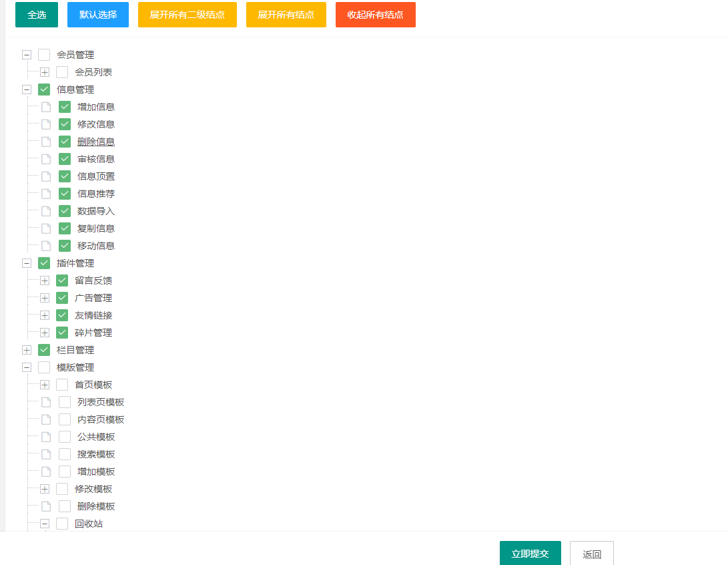This screenshot has height=565, width=728.
Task: Expand the 留言反馈 node
Action: coord(45,280)
